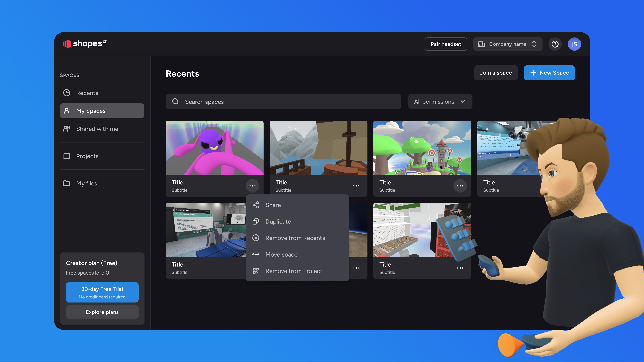Screen dimensions: 644x362
Task: Open the store shelves space thumbnail
Action: pyautogui.click(x=422, y=230)
